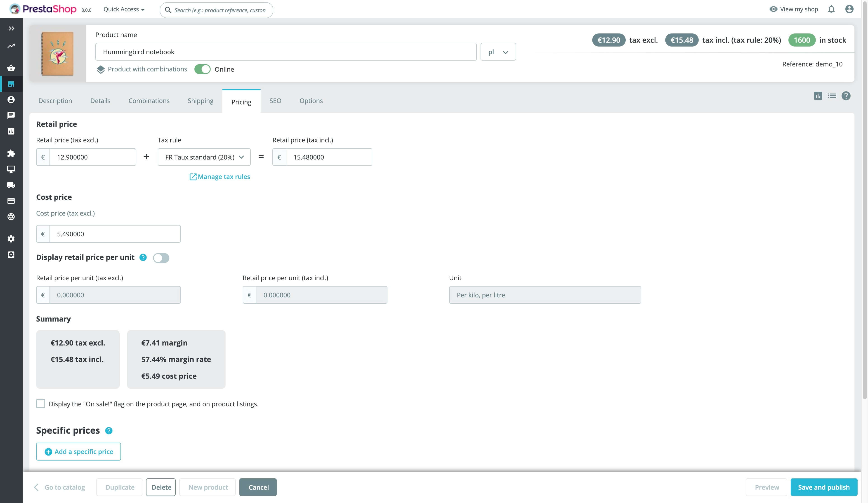The image size is (868, 503).
Task: Open International globe icon in sidebar
Action: (x=11, y=216)
